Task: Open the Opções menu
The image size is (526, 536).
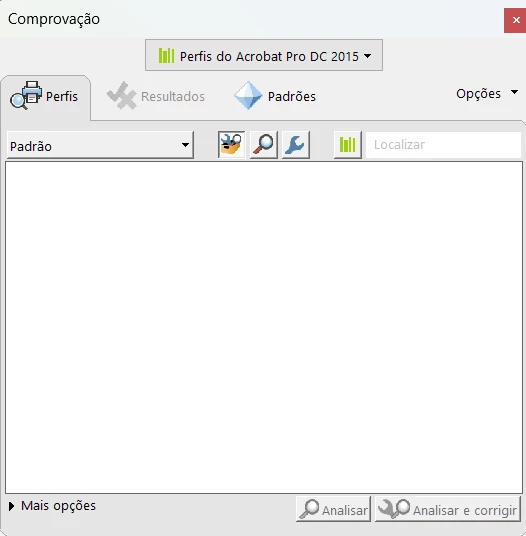Action: (x=487, y=94)
